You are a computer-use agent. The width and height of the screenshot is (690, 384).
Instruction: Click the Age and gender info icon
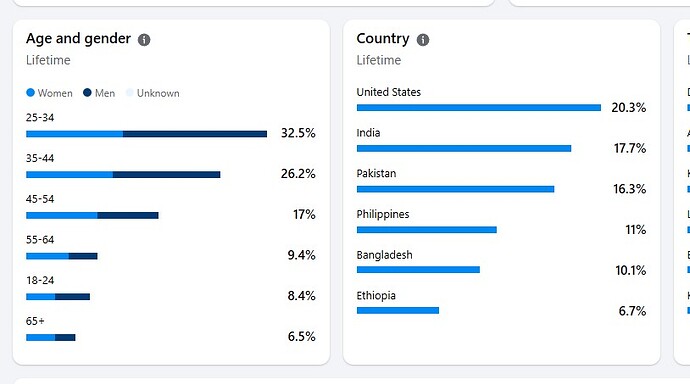[144, 40]
